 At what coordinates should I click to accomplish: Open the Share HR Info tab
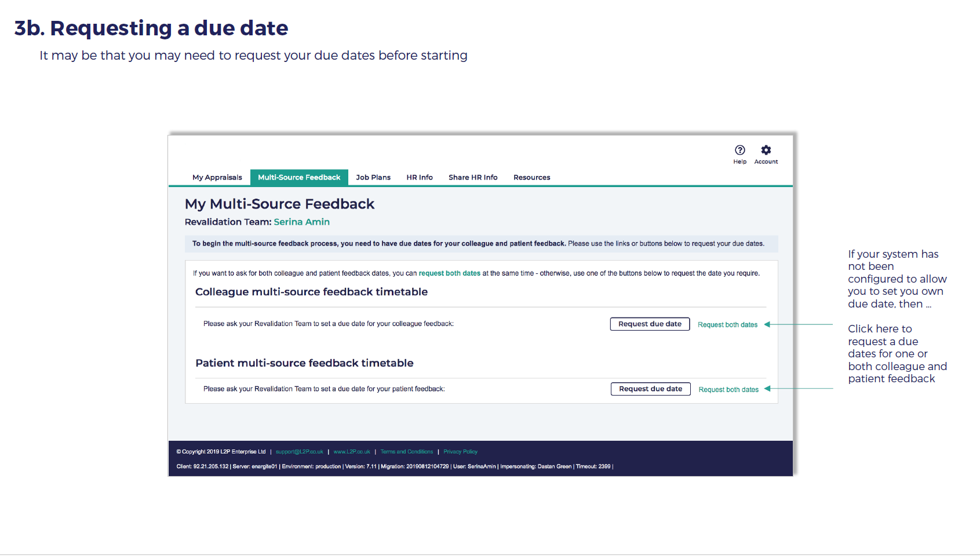(x=472, y=178)
